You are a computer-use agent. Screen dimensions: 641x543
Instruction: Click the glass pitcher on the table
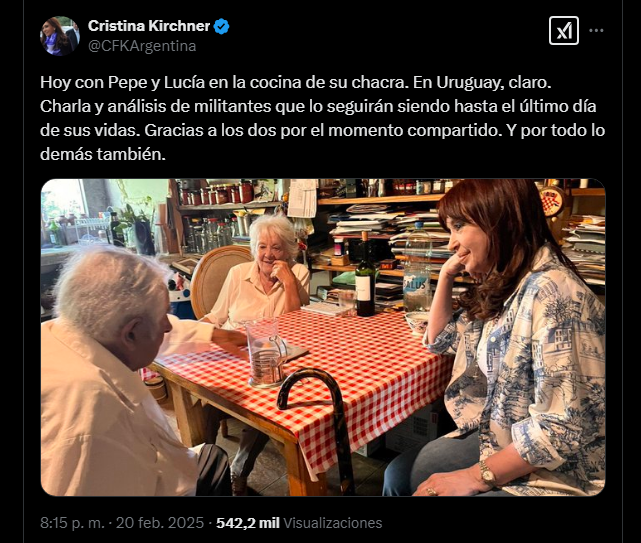tap(266, 352)
